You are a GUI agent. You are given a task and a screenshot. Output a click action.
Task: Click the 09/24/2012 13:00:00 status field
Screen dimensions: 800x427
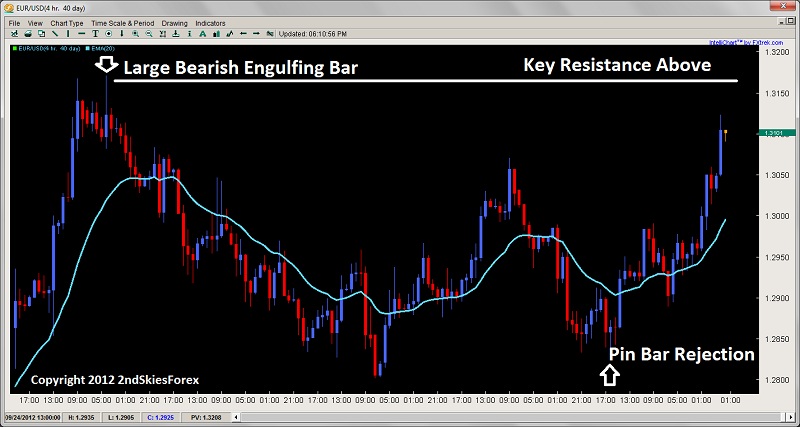point(33,417)
